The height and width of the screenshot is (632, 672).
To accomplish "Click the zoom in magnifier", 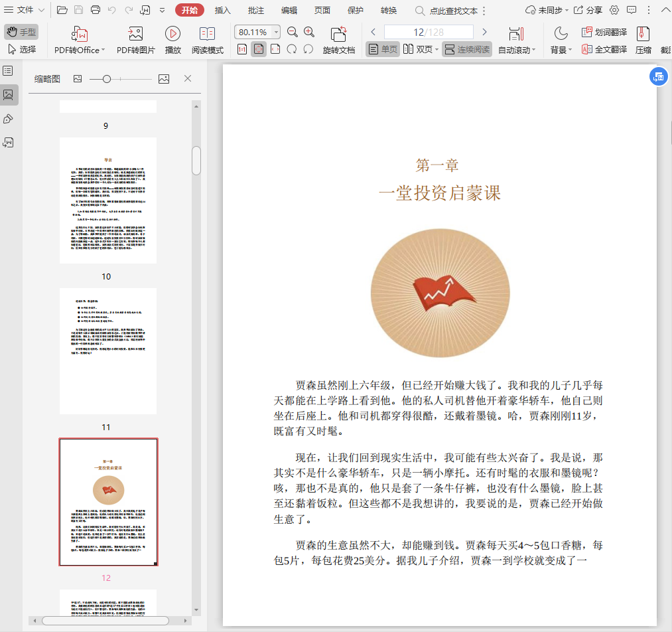I will click(309, 32).
